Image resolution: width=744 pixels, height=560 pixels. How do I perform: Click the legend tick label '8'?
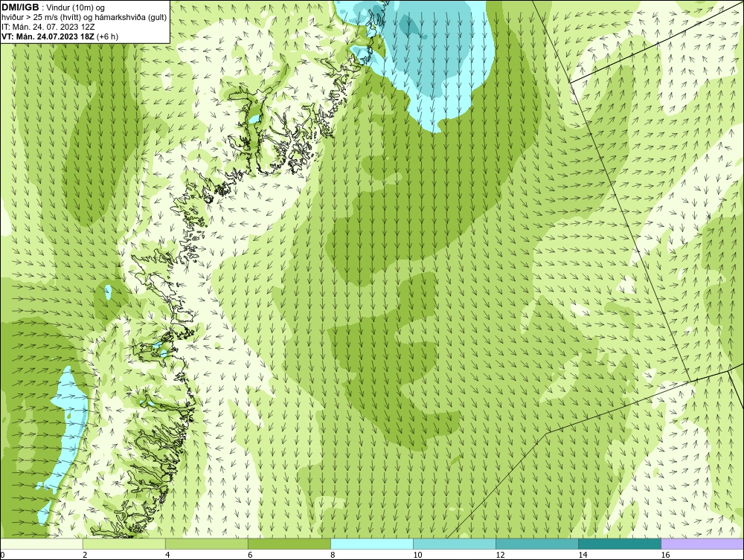pos(333,555)
